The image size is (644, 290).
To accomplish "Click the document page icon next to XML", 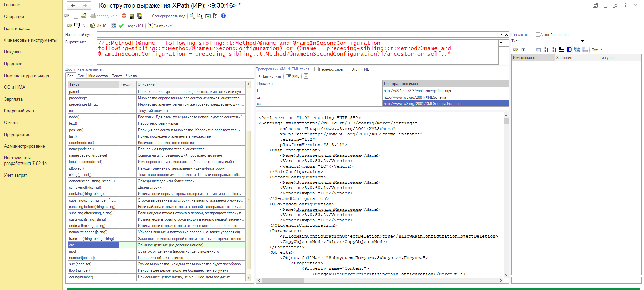I will pos(306,76).
